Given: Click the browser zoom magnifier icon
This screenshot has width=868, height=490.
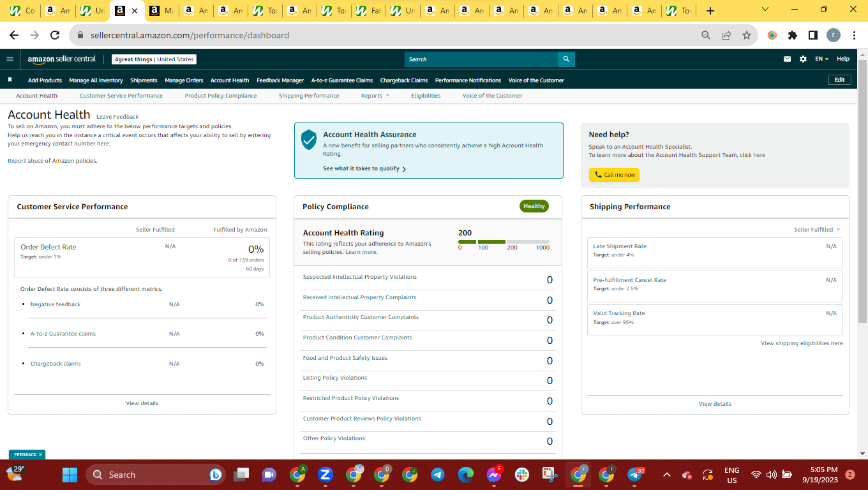Looking at the screenshot, I should 705,35.
